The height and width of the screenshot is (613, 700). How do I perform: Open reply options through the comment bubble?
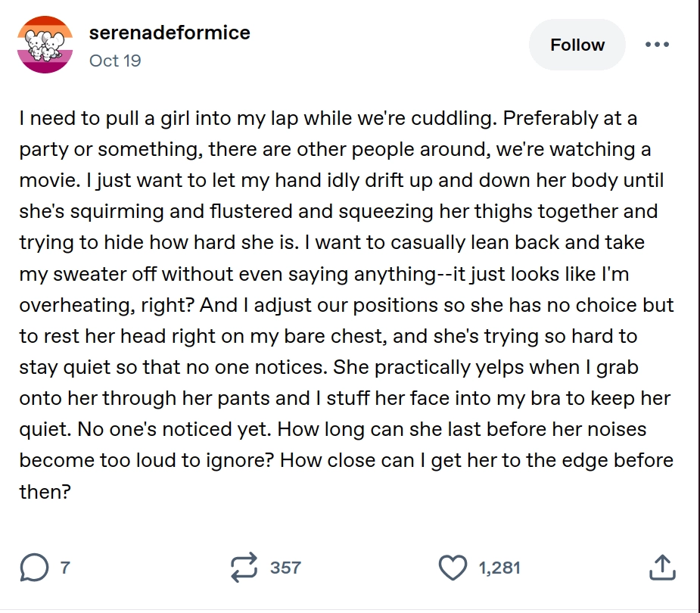click(34, 565)
